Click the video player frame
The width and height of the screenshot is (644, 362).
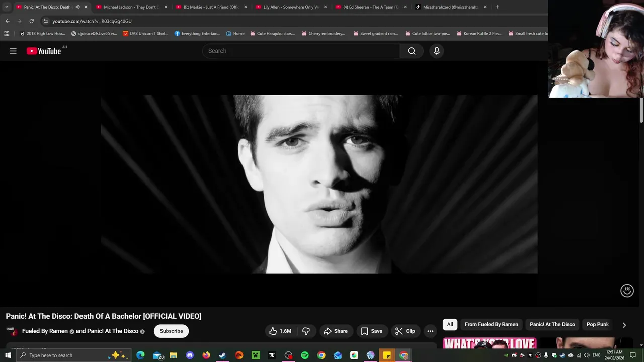pyautogui.click(x=319, y=184)
